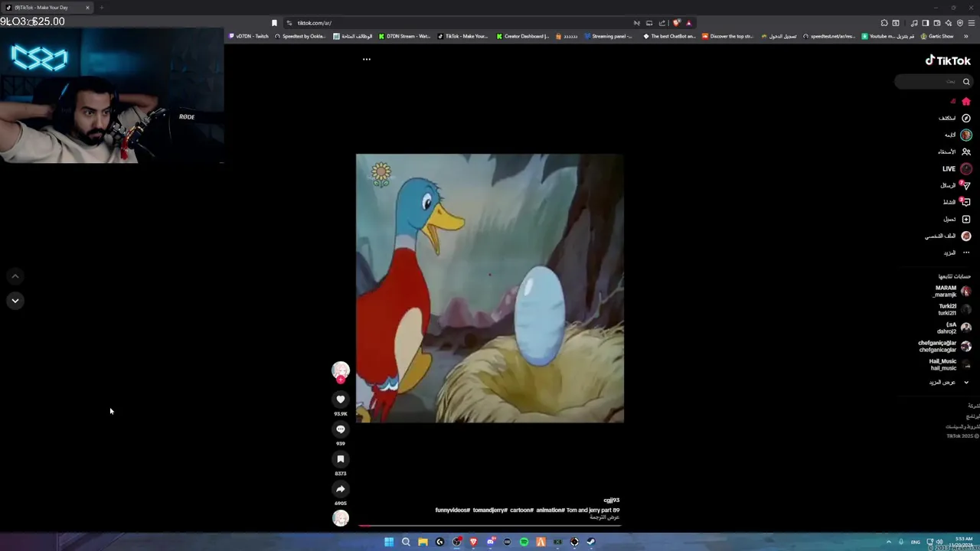
Task: Open the D7DN Twitch bookmark
Action: click(249, 36)
